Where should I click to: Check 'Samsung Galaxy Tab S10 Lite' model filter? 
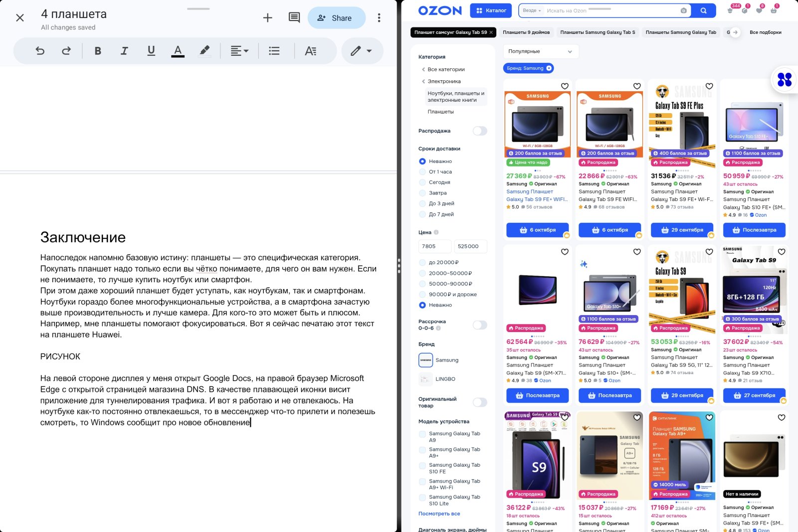[x=422, y=498]
